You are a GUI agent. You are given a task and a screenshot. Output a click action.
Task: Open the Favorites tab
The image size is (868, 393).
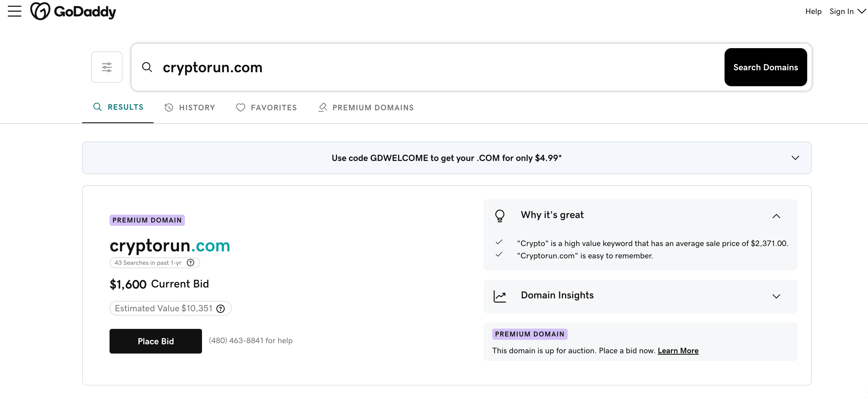pyautogui.click(x=266, y=107)
